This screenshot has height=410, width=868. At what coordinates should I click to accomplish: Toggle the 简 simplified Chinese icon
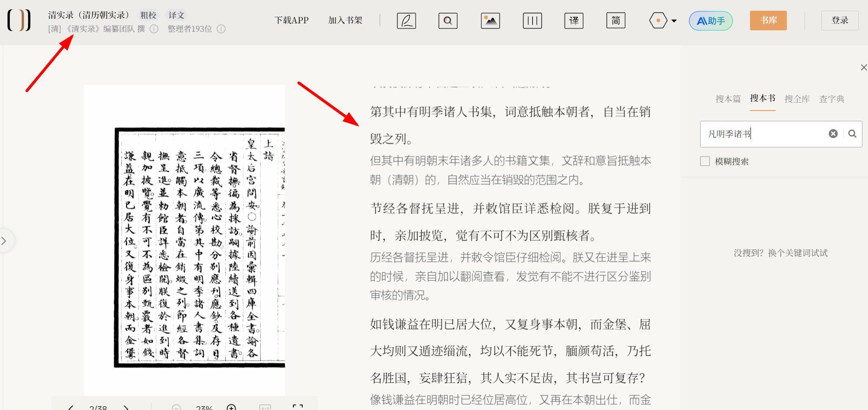click(x=616, y=21)
